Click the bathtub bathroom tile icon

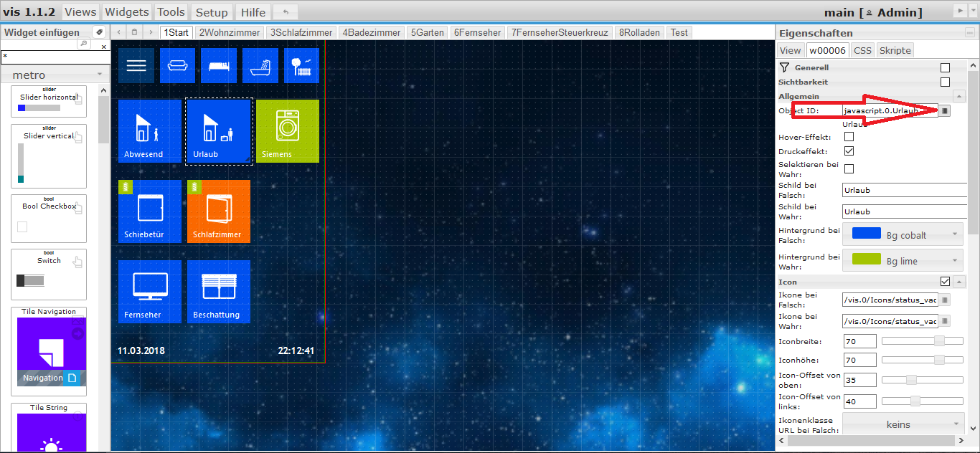tap(260, 66)
